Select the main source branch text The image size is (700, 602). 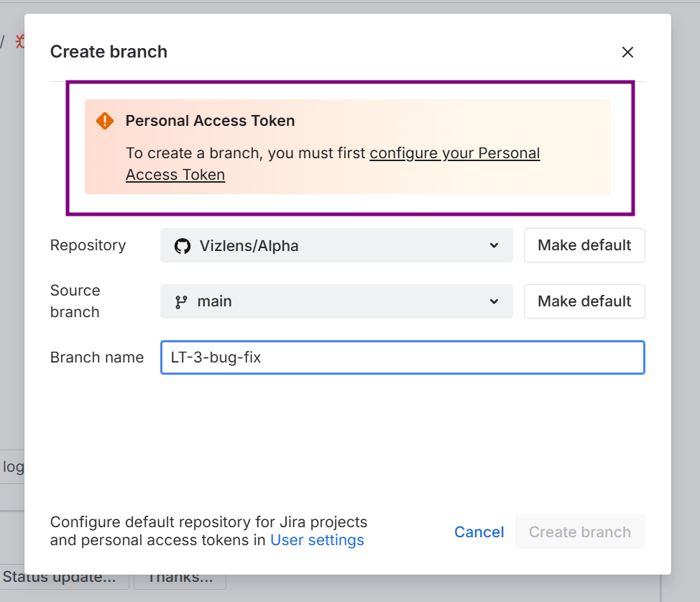214,301
